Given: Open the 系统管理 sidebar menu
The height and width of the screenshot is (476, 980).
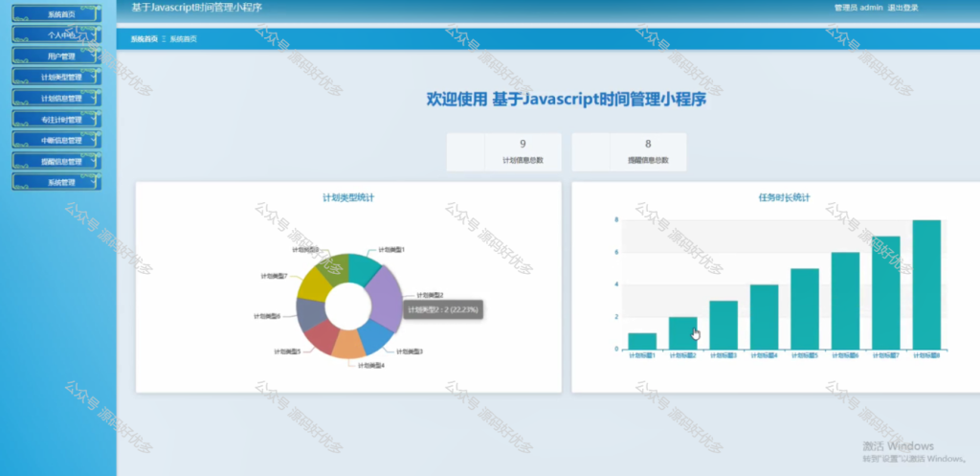Looking at the screenshot, I should 56,183.
